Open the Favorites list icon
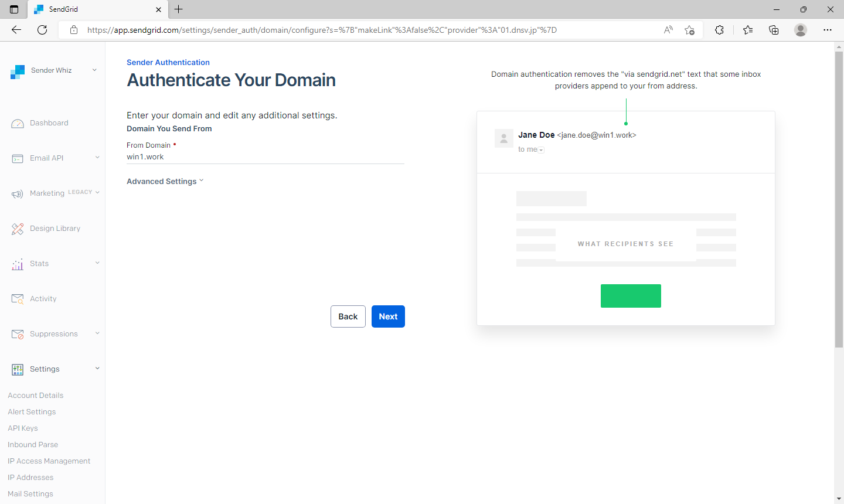Viewport: 844px width, 504px height. [x=748, y=30]
